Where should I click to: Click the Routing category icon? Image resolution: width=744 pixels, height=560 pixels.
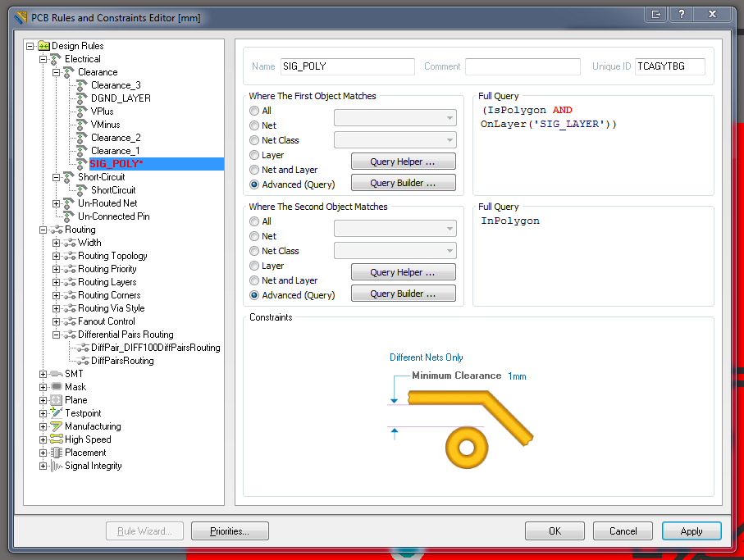(x=57, y=230)
